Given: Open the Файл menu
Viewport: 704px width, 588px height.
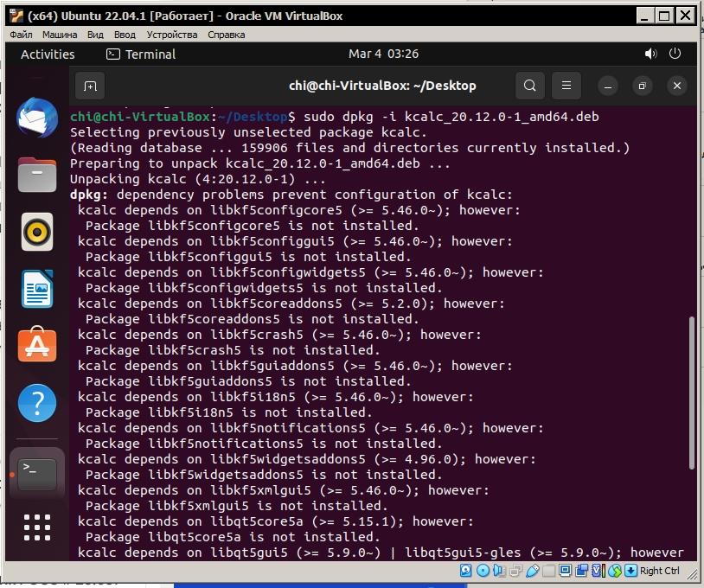Looking at the screenshot, I should 21,35.
